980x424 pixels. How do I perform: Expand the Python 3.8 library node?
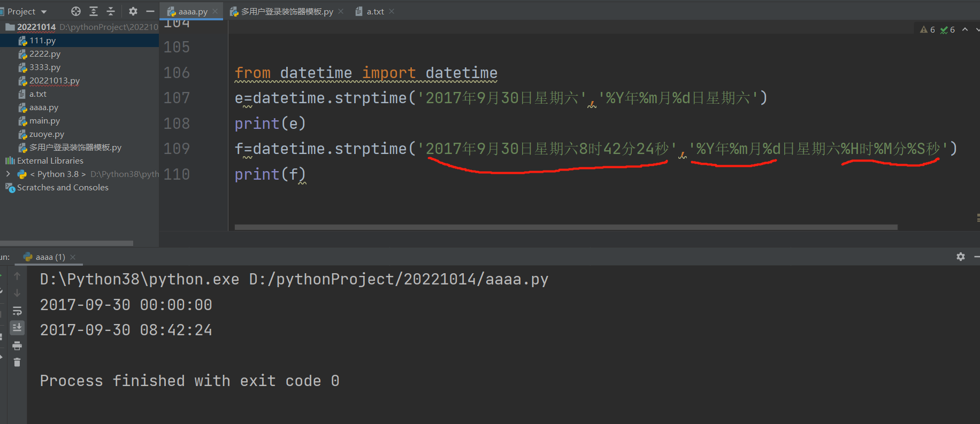coord(8,174)
